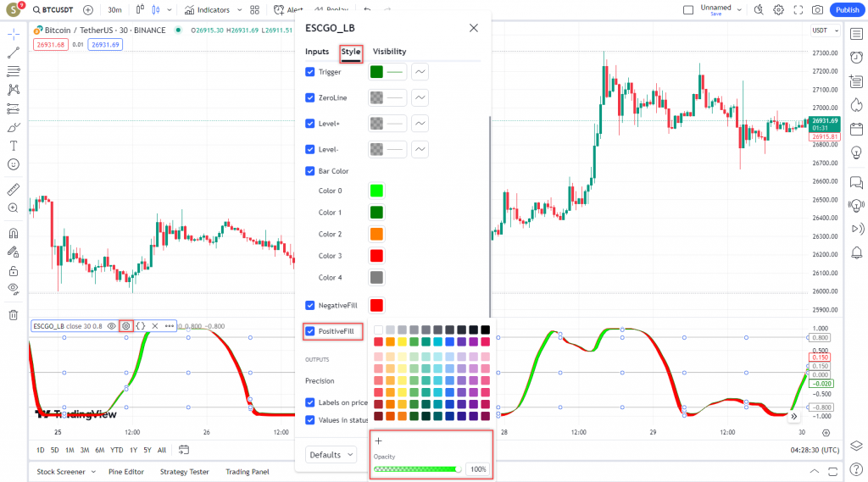This screenshot has width=868, height=482.
Task: Enter fullscreen mode
Action: (798, 10)
